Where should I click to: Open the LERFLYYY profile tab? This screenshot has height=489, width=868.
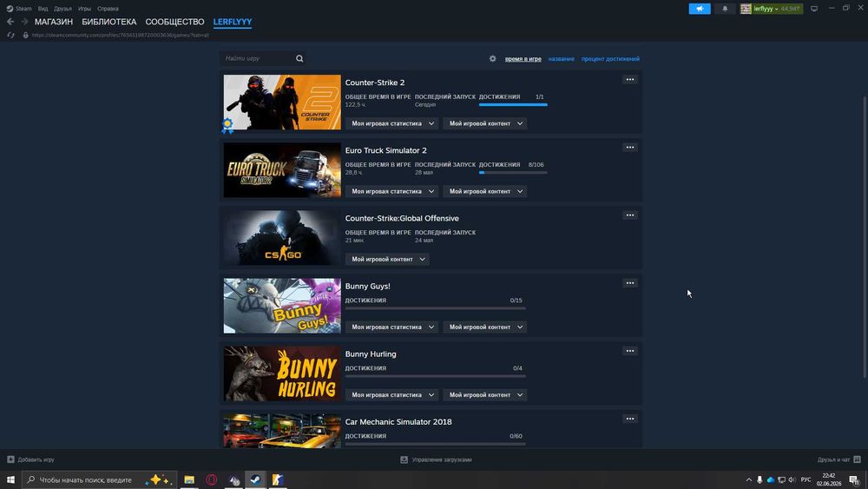click(x=233, y=22)
